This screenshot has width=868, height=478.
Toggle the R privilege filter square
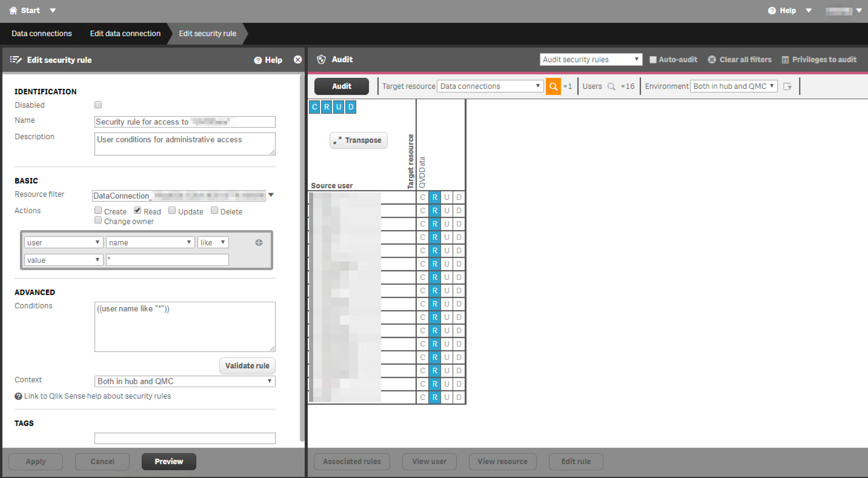pos(327,107)
